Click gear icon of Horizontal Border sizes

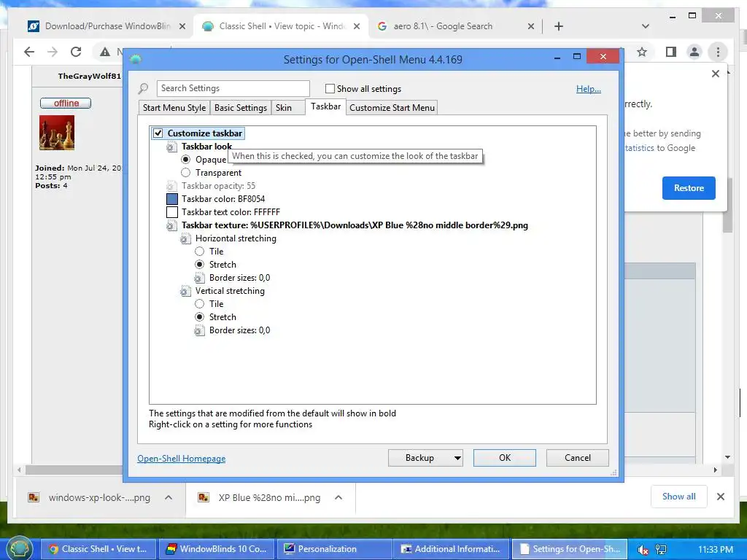point(199,278)
